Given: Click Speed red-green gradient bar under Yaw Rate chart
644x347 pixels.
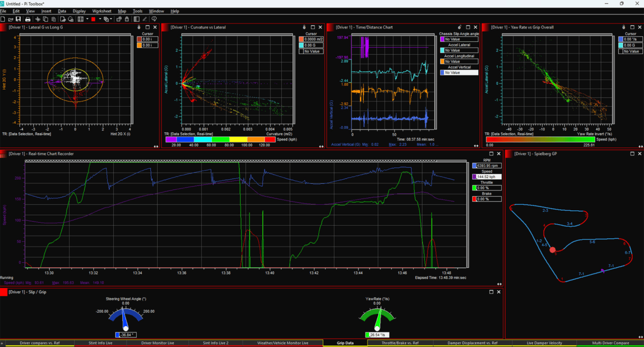Looking at the screenshot, I should [540, 139].
